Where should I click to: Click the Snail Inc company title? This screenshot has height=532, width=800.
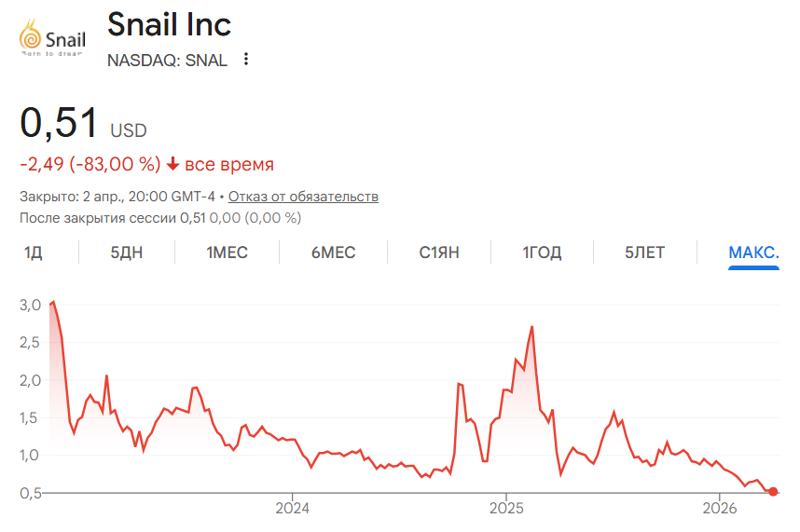(169, 24)
